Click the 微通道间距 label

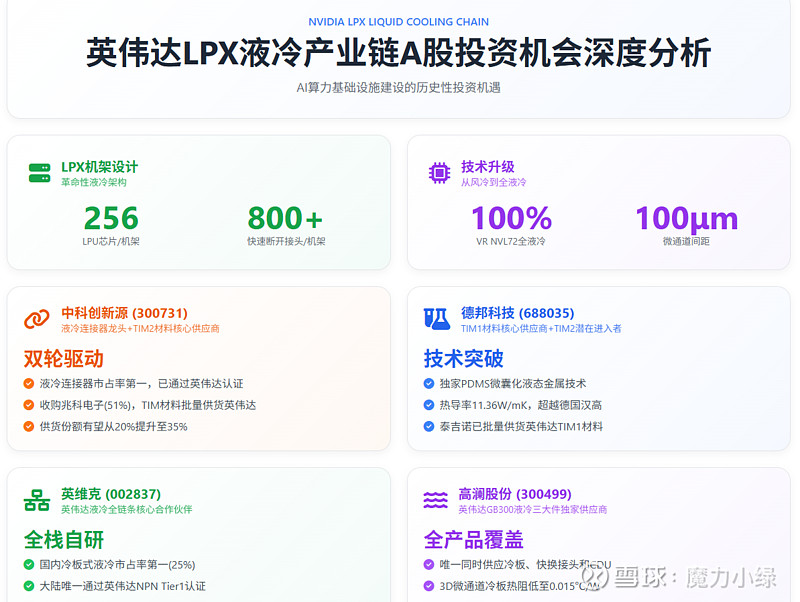click(x=686, y=241)
